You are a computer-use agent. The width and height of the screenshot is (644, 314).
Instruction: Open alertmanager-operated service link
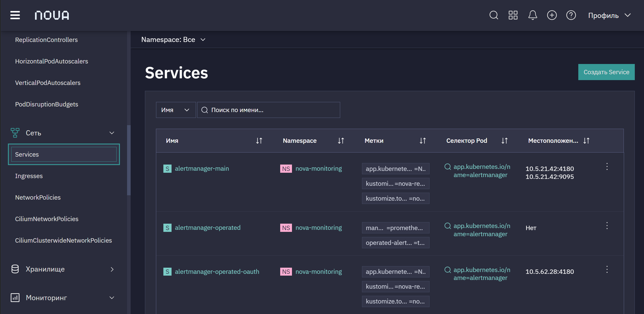pos(208,228)
